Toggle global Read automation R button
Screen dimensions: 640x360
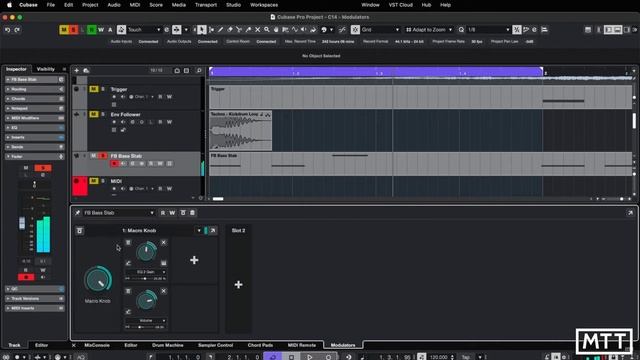pos(92,30)
